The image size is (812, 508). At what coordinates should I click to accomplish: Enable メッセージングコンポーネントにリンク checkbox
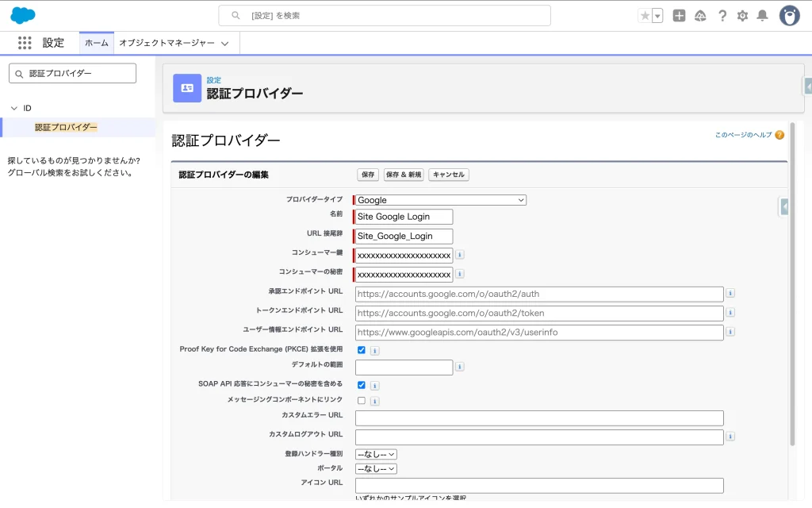362,401
